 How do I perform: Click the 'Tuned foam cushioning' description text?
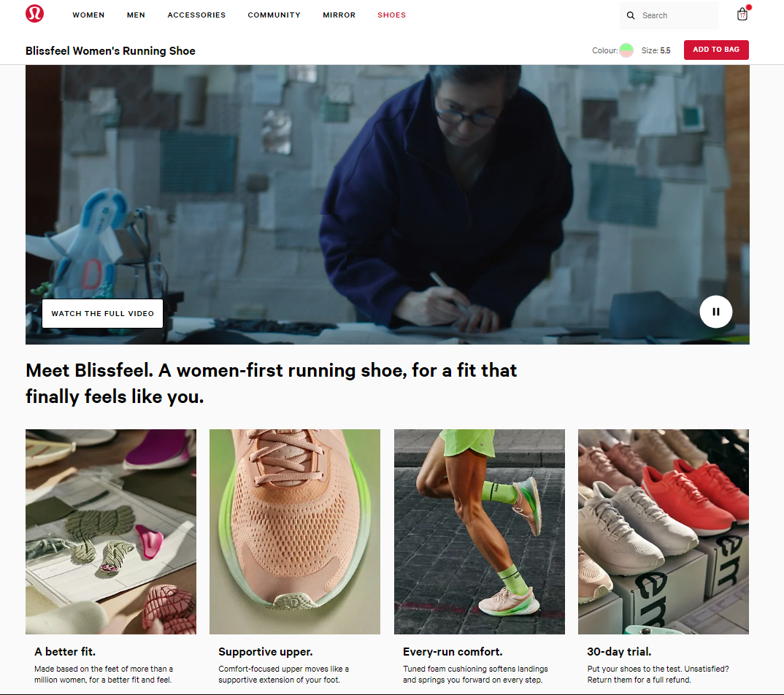(475, 675)
